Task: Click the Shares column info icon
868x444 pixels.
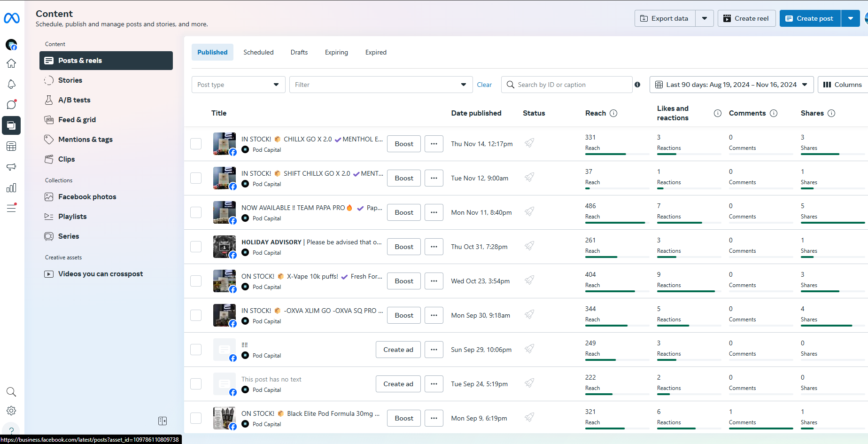Action: [831, 113]
